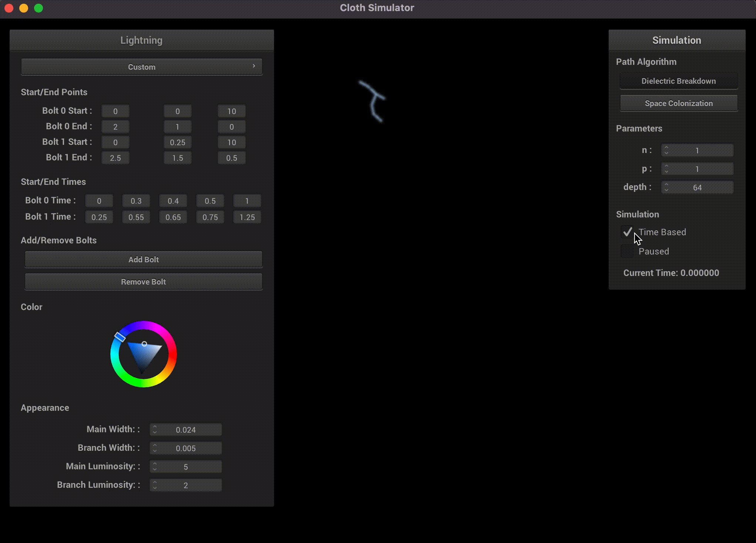Click the Add Bolt button
Image resolution: width=756 pixels, height=543 pixels.
click(x=143, y=259)
